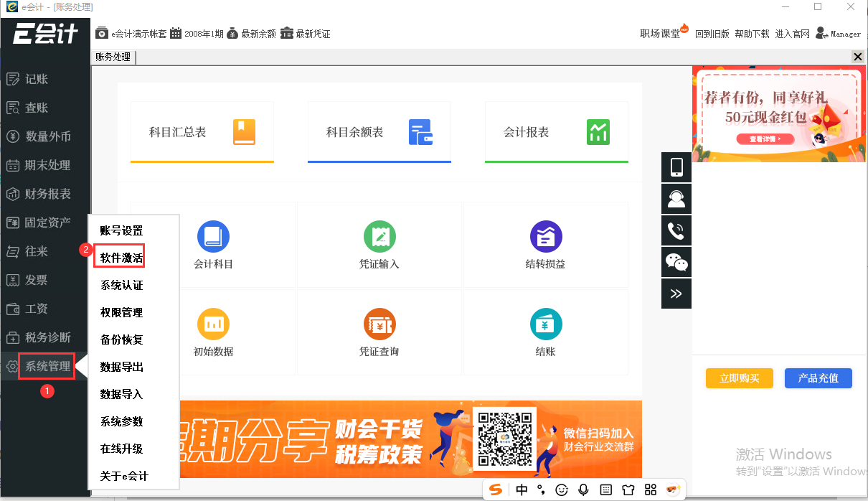Click the QR code in the bottom banner

coord(504,439)
